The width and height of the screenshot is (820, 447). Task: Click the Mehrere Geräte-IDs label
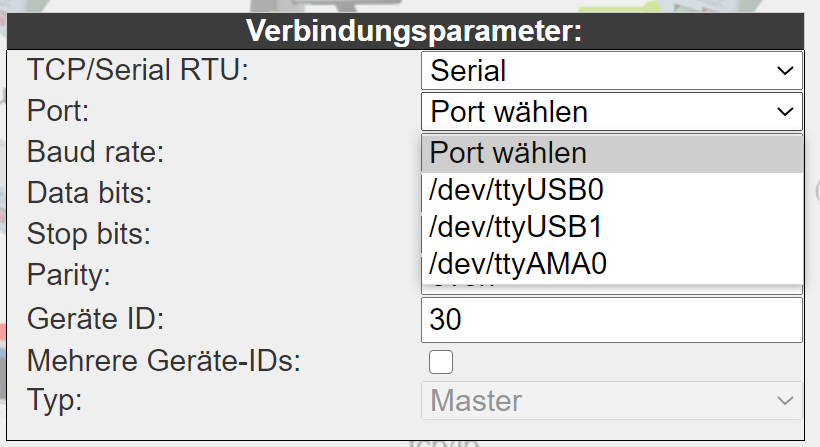(x=164, y=361)
